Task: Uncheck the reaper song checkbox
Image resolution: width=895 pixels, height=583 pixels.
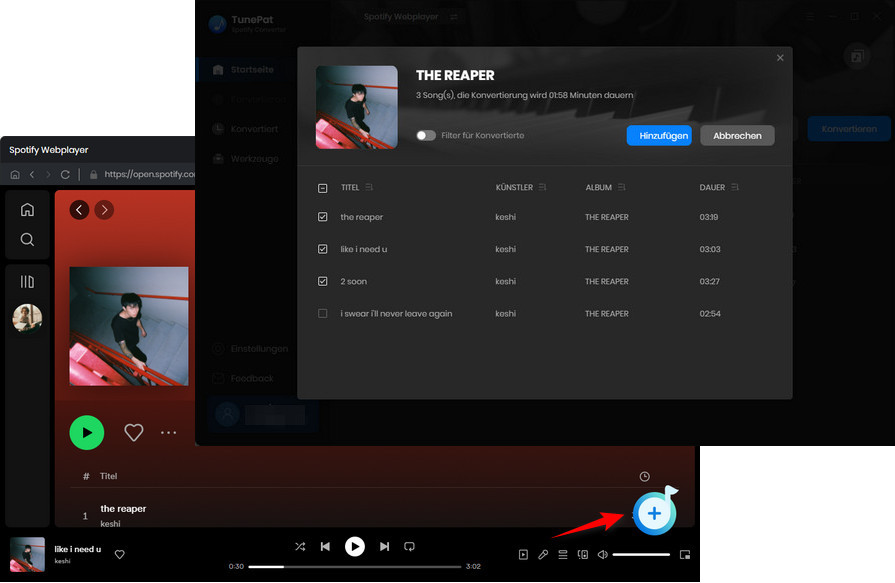Action: (322, 217)
